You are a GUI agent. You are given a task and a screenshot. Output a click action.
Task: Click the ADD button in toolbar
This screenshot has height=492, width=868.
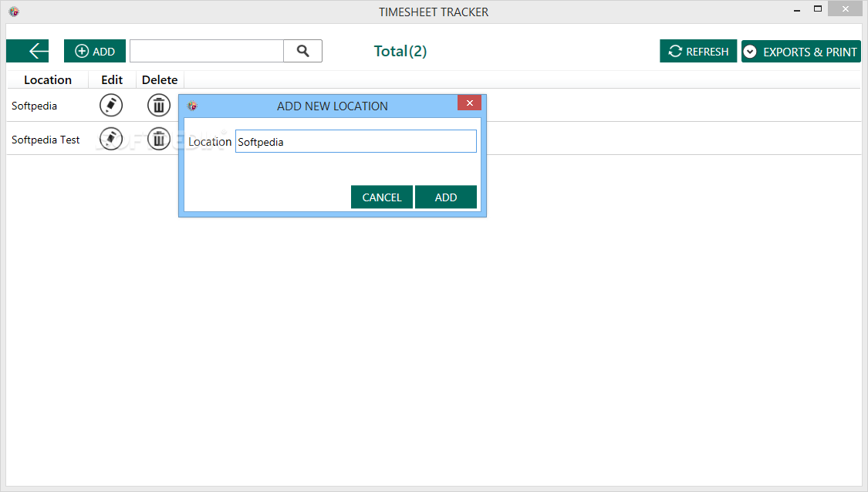(95, 51)
